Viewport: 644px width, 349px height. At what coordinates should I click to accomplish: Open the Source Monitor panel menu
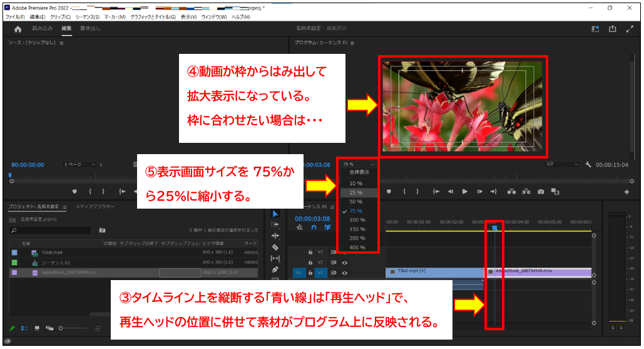tap(61, 43)
